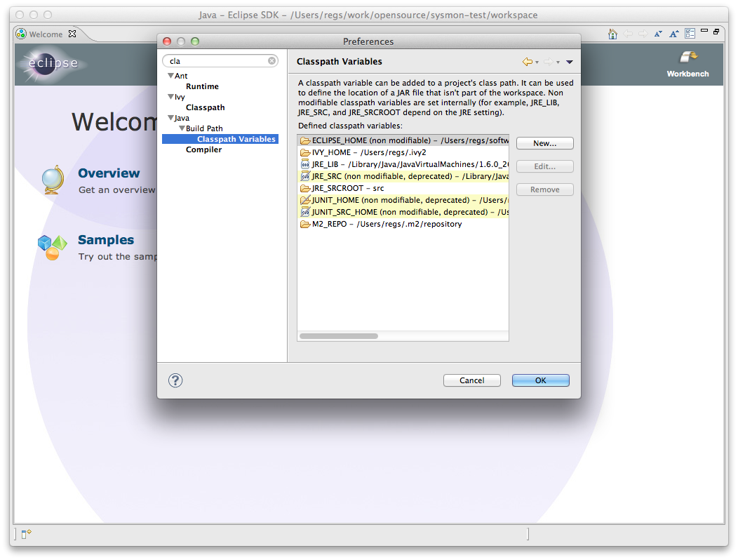Close the Preferences dialog with red button
This screenshot has width=738, height=560.
tap(167, 41)
